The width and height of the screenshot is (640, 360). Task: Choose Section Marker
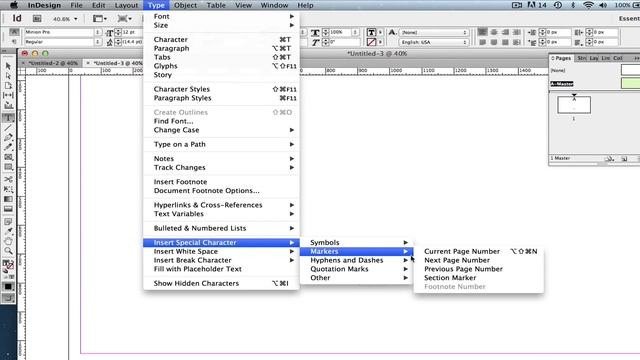coord(478,278)
